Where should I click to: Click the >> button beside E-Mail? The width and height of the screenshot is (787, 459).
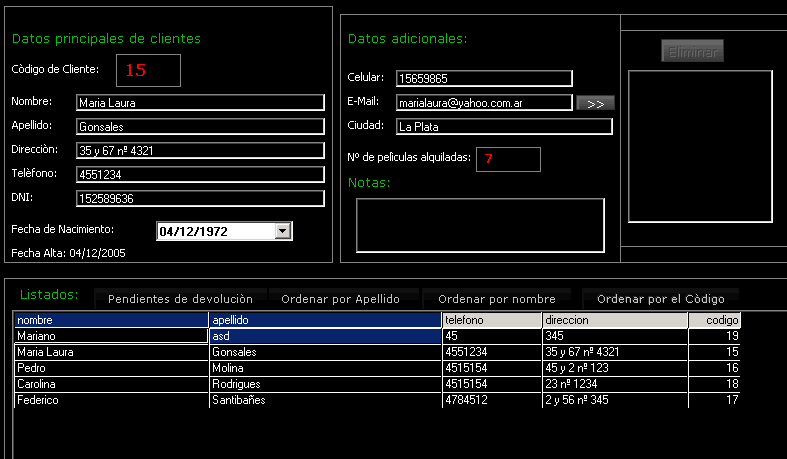point(595,103)
